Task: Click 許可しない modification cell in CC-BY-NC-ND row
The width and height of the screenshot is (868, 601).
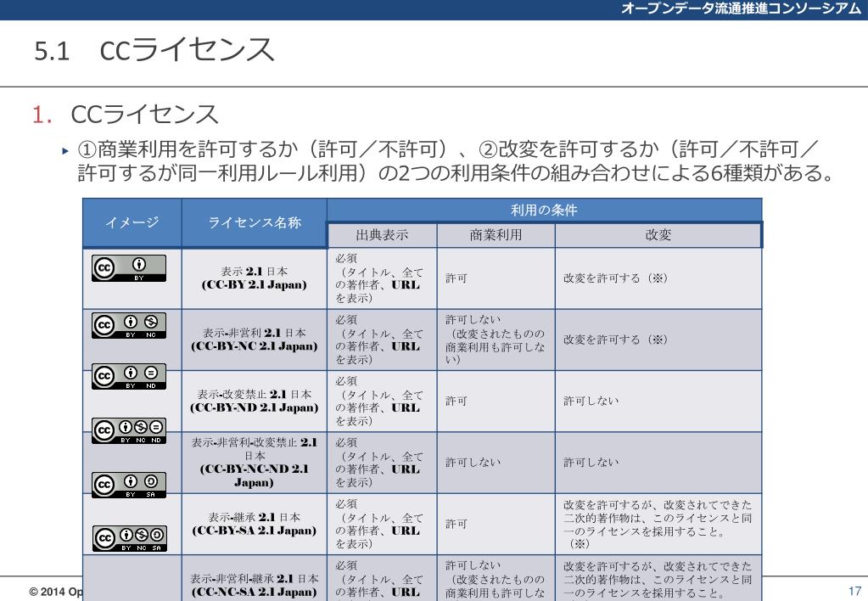Action: point(658,463)
